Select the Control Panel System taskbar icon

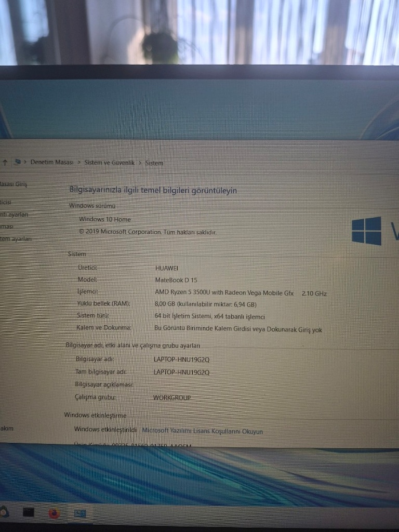[80, 513]
